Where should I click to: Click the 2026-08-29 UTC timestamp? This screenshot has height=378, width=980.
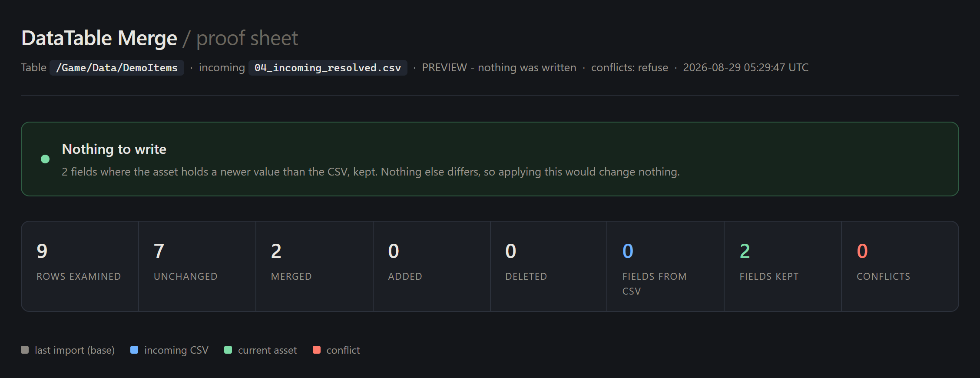pos(746,68)
